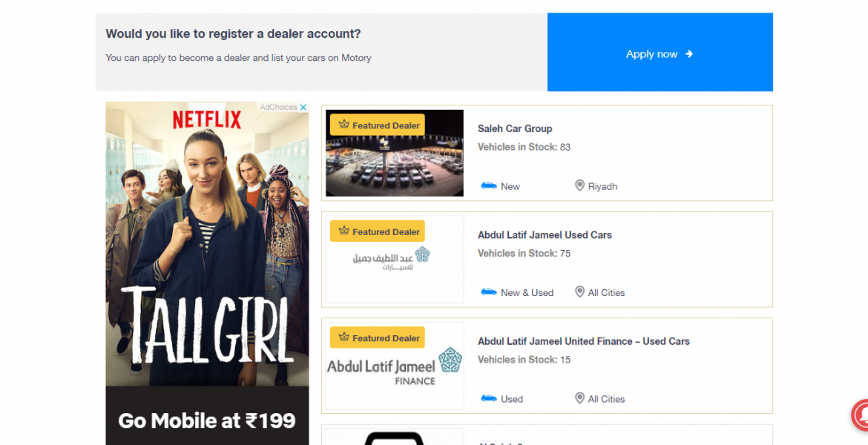The image size is (868, 445).
Task: Open the Saleh Car Group dealer link
Action: [x=515, y=128]
